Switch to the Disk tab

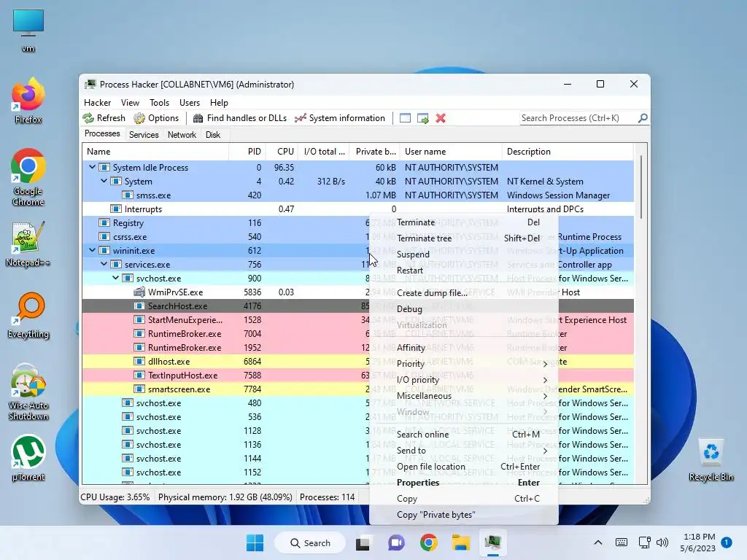click(213, 135)
